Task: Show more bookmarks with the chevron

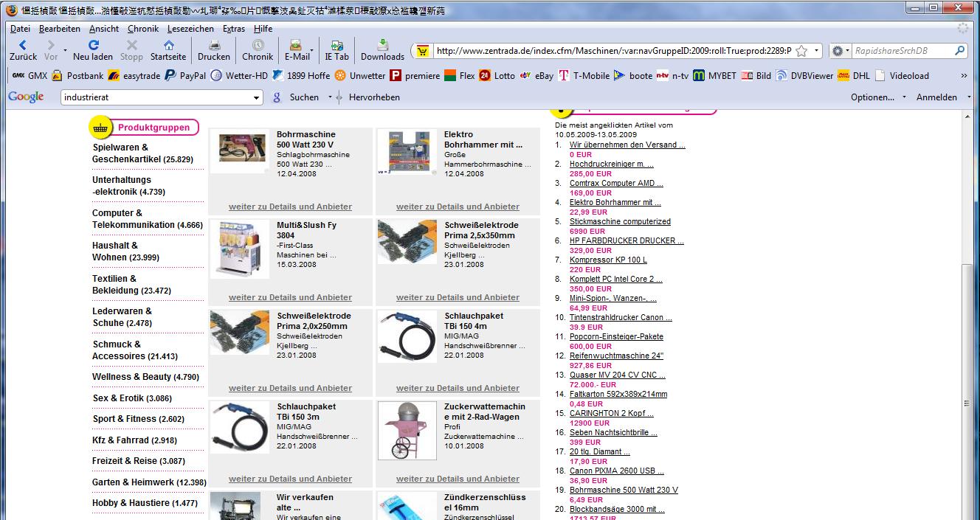Action: (x=964, y=75)
